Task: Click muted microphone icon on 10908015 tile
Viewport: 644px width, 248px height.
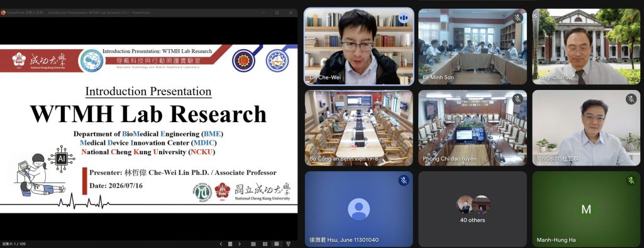Action: click(631, 99)
